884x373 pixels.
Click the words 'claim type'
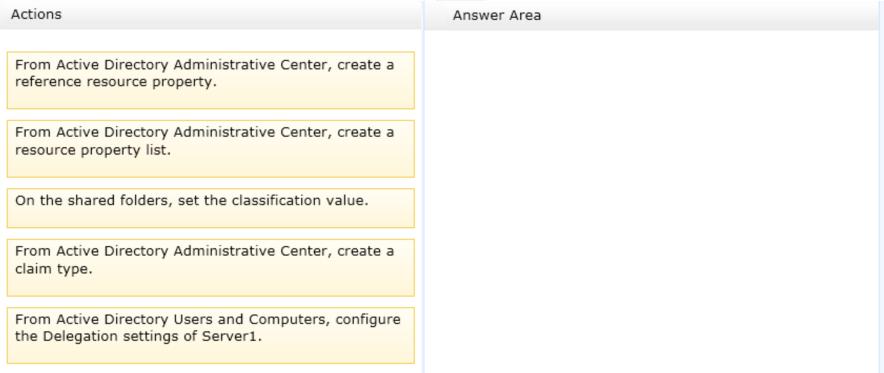pos(53,269)
